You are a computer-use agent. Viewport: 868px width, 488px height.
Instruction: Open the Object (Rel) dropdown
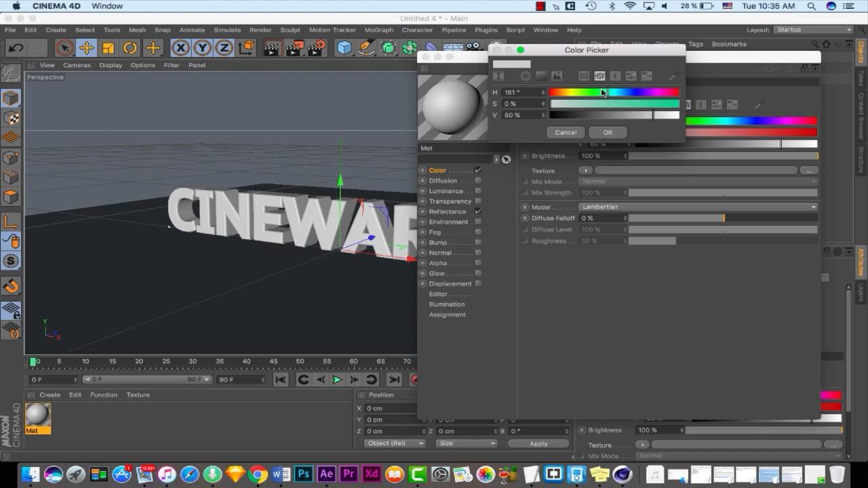click(394, 443)
